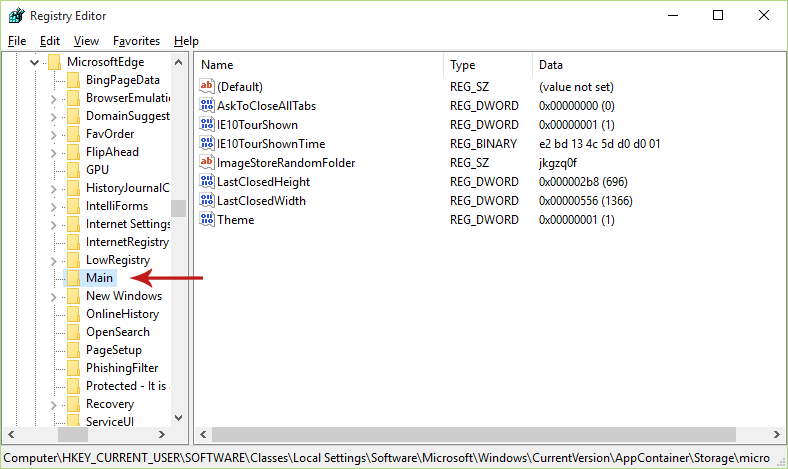Click the IntelliForms folder icon
This screenshot has width=788, height=469.
tap(73, 206)
